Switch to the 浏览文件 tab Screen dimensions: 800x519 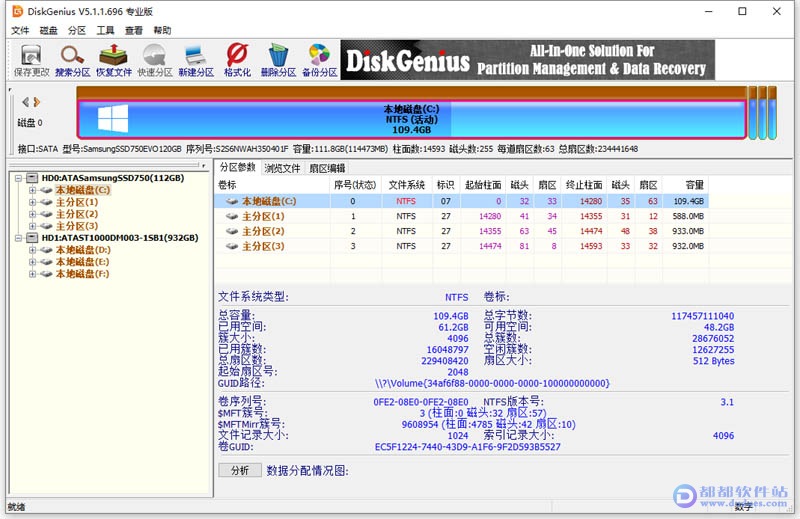tap(282, 168)
